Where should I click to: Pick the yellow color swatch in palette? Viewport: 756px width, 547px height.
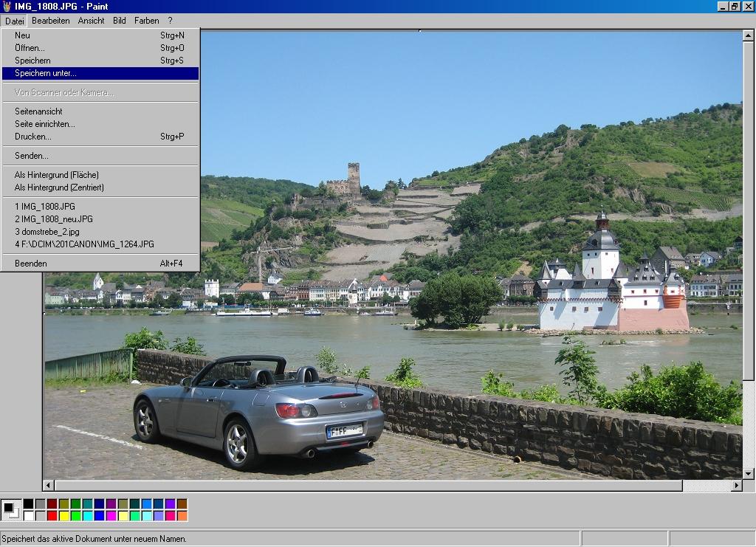tap(63, 516)
